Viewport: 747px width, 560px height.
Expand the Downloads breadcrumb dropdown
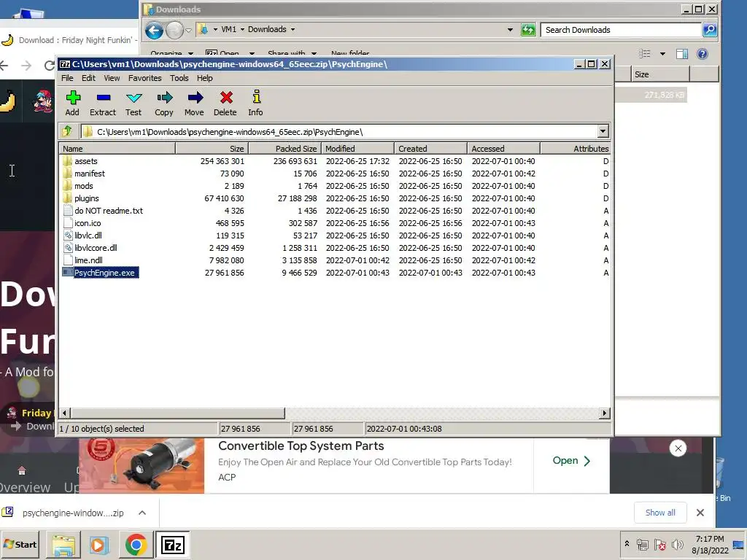293,29
